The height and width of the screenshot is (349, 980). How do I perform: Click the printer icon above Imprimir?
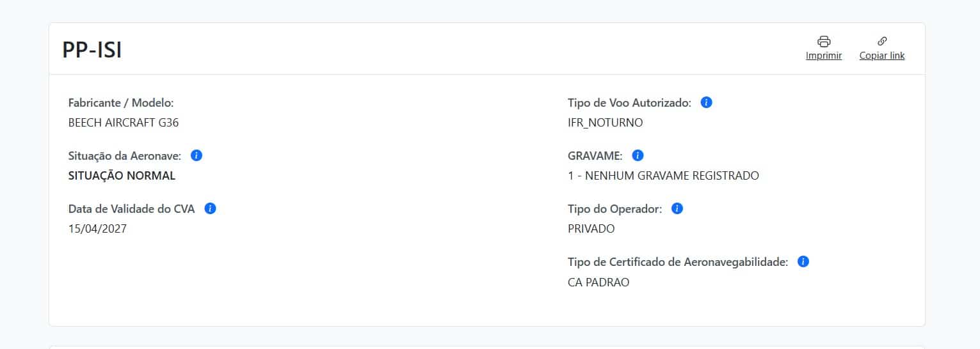[824, 42]
